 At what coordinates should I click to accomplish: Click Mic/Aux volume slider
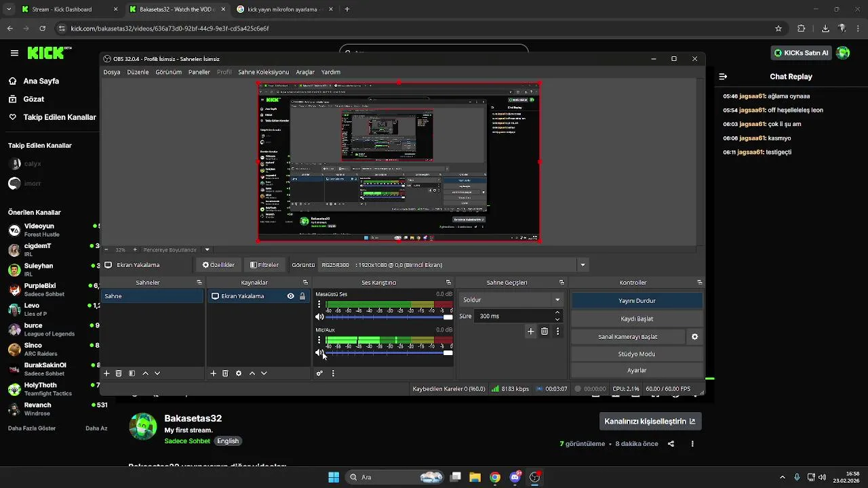[389, 352]
